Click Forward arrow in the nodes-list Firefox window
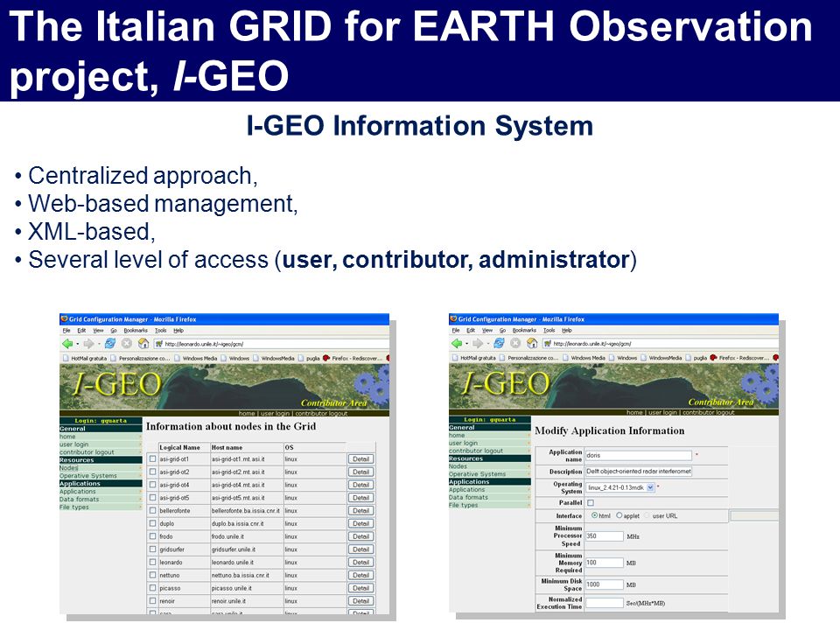 click(88, 343)
